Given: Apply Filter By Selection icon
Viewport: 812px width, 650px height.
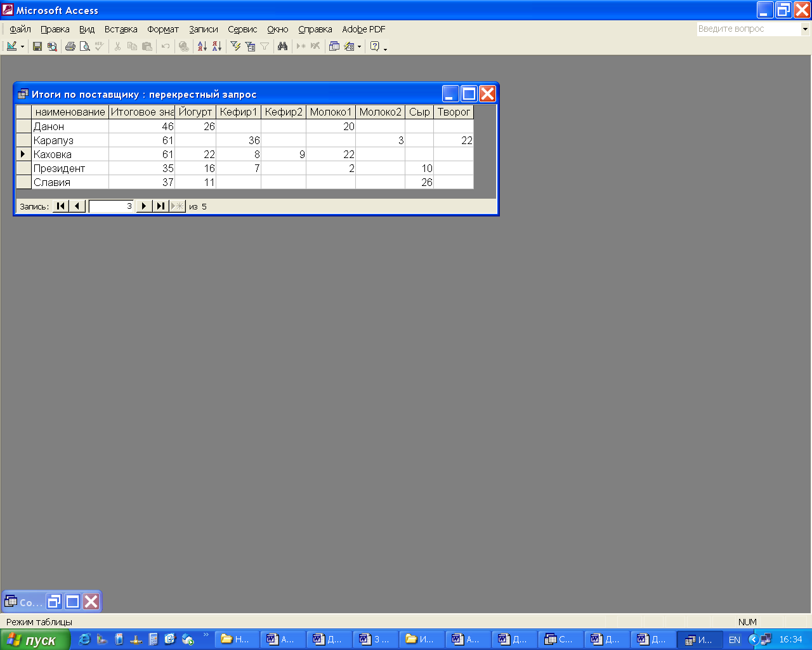Looking at the screenshot, I should click(x=235, y=46).
